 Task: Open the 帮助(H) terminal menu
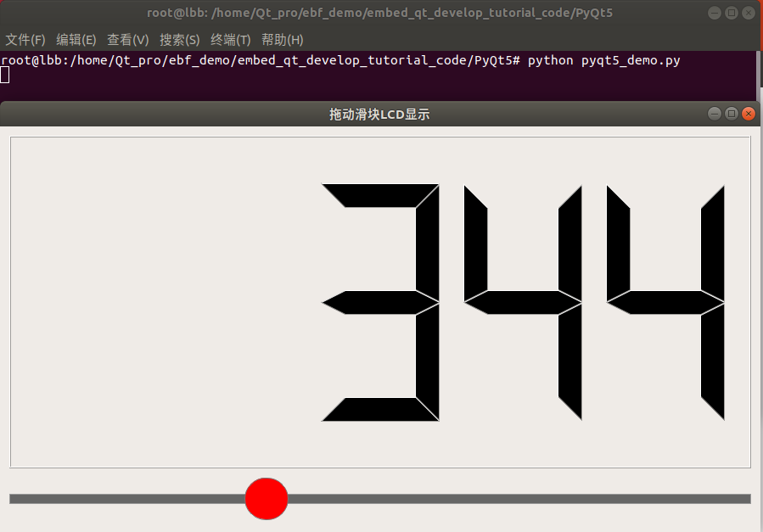283,39
